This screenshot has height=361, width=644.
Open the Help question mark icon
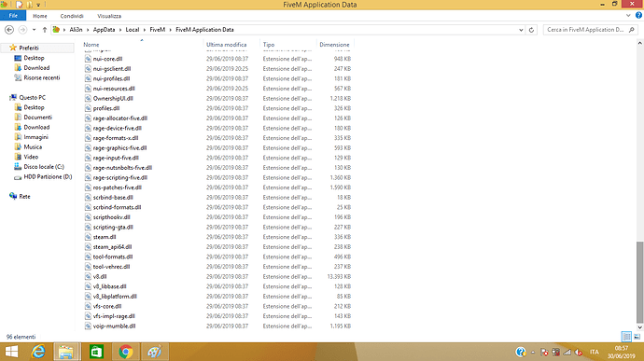click(x=638, y=16)
